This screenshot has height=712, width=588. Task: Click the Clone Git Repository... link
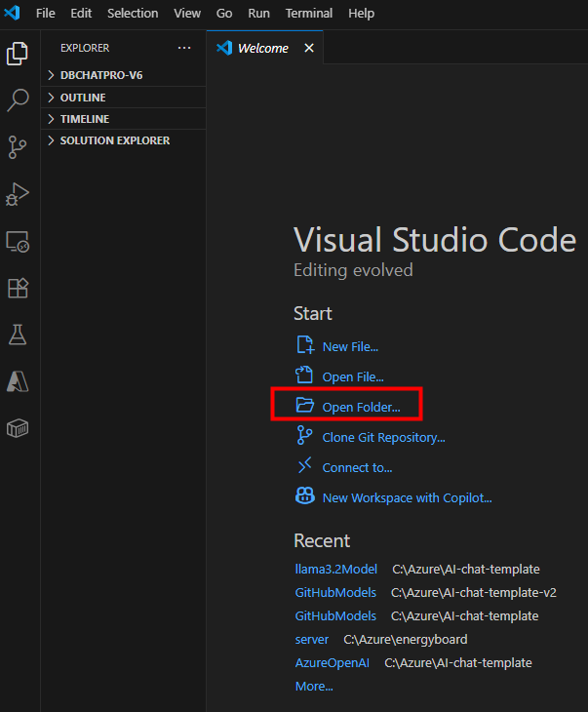pyautogui.click(x=383, y=437)
